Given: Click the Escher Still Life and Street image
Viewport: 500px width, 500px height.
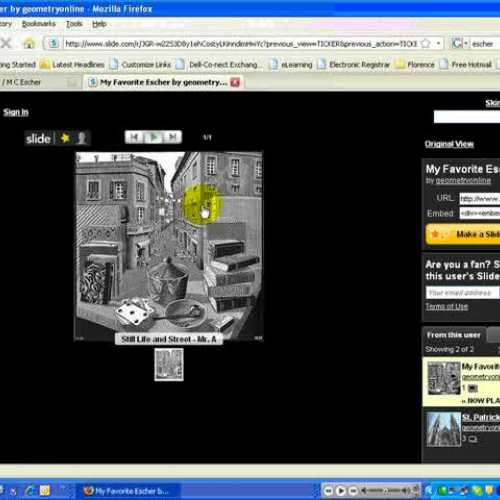Looking at the screenshot, I should (169, 246).
